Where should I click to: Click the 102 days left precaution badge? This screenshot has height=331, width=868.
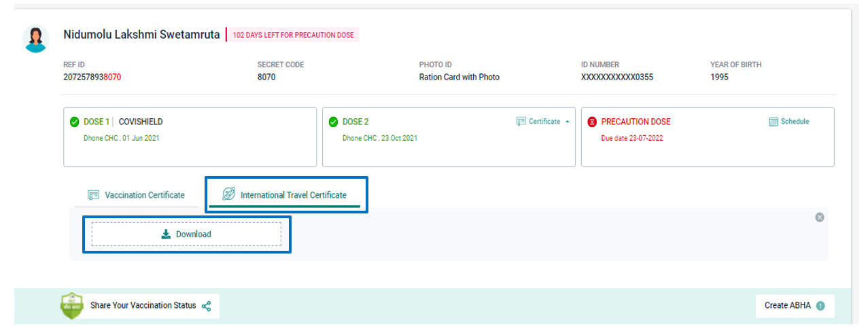click(294, 35)
